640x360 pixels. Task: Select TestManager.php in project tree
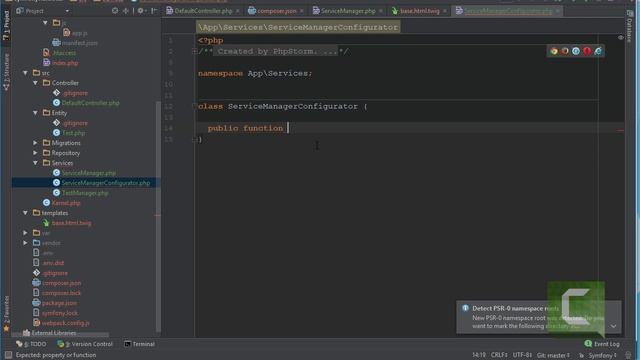pyautogui.click(x=85, y=193)
